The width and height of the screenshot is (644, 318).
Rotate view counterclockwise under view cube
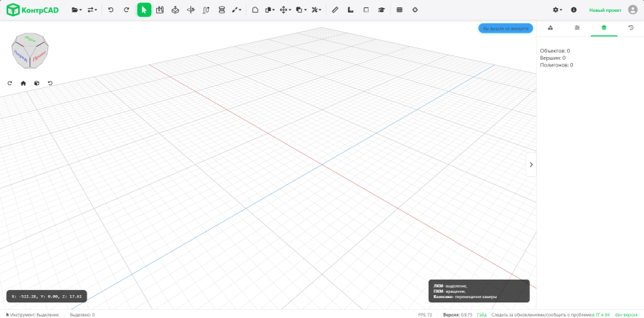[50, 84]
